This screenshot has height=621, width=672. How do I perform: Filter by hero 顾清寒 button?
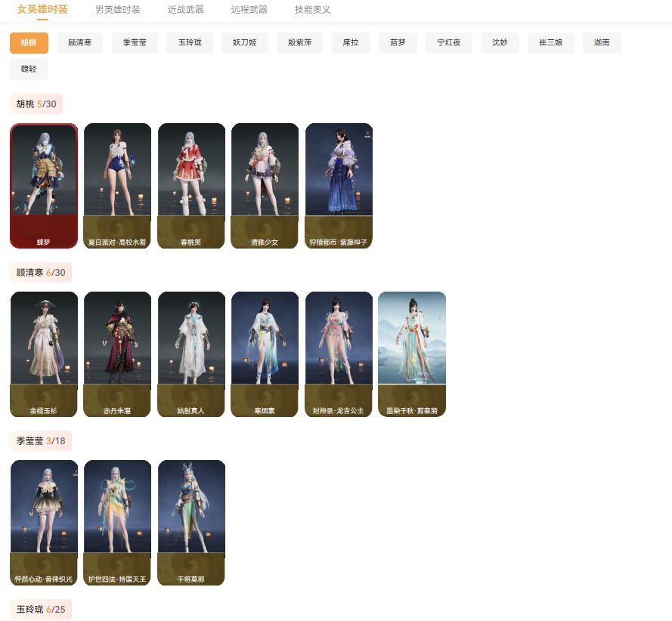(80, 43)
